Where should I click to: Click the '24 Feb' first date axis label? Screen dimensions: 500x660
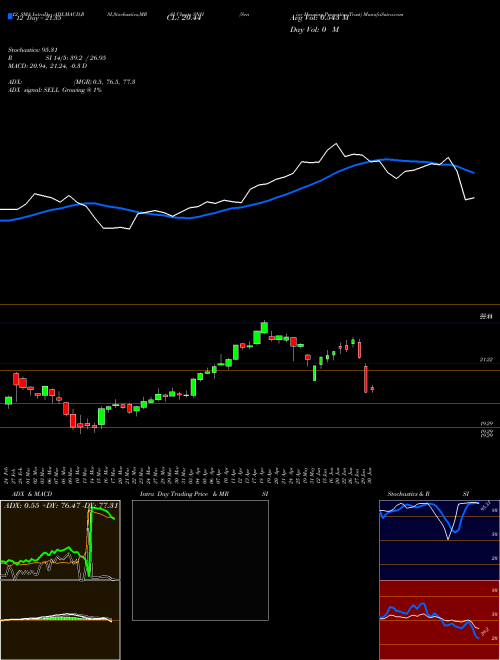7,475
